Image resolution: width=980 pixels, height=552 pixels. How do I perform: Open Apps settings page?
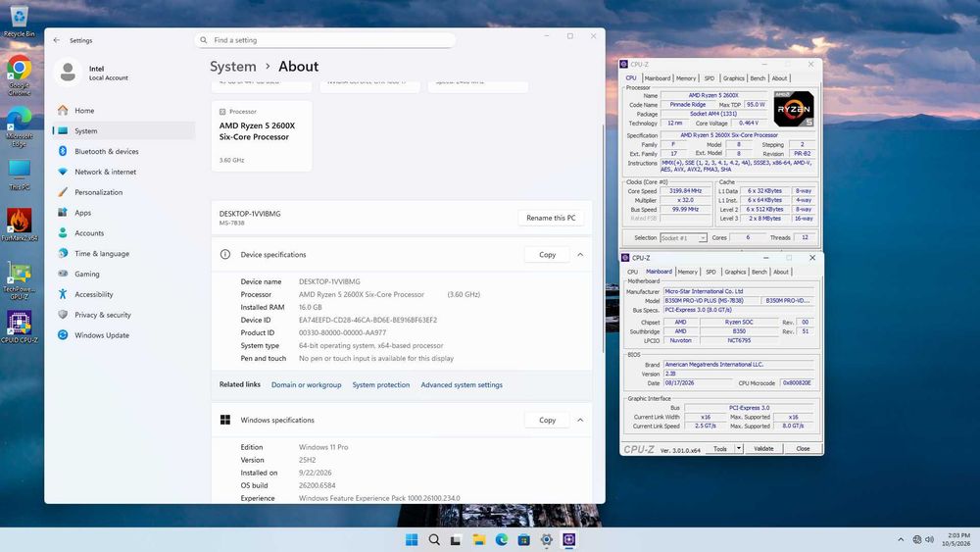coord(123,213)
